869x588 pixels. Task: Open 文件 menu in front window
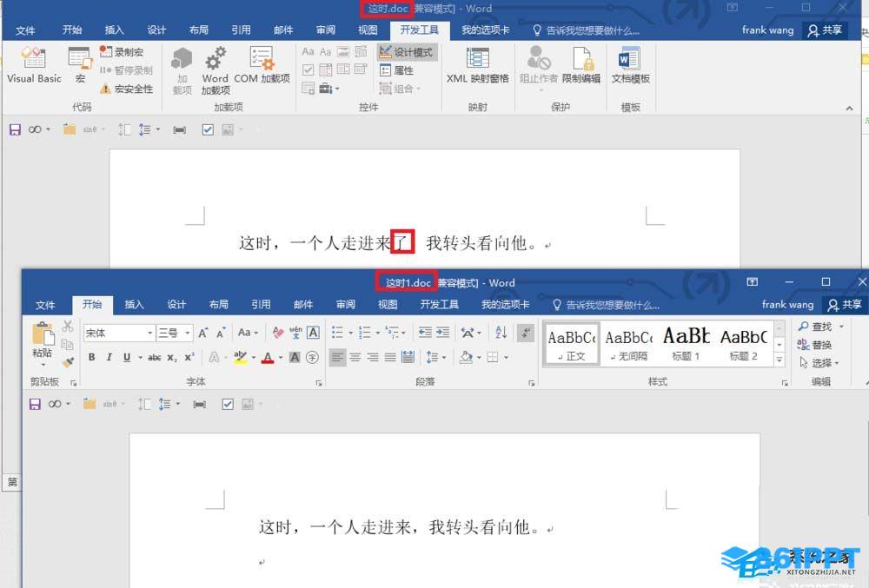click(x=45, y=305)
